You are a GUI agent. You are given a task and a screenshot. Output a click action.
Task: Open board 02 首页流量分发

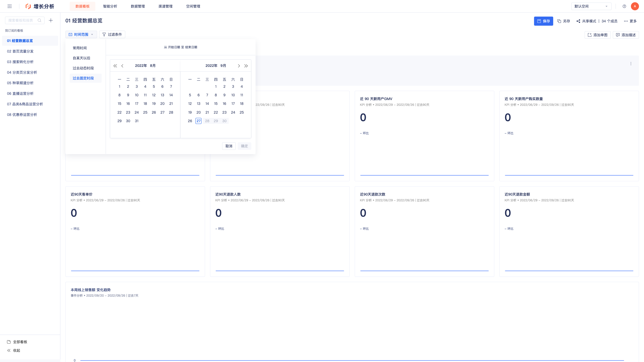pos(30,51)
